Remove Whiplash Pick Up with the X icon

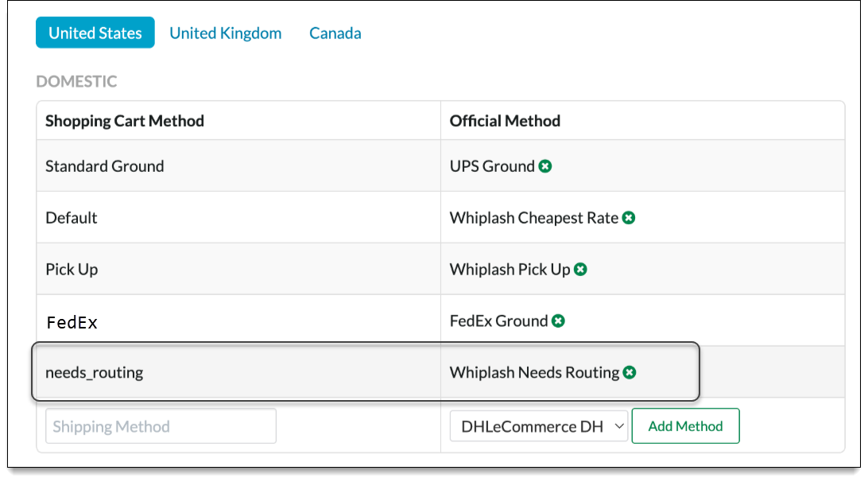[581, 269]
